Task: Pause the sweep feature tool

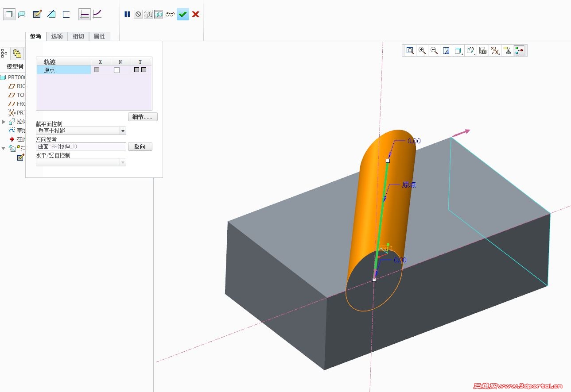Action: [x=127, y=15]
